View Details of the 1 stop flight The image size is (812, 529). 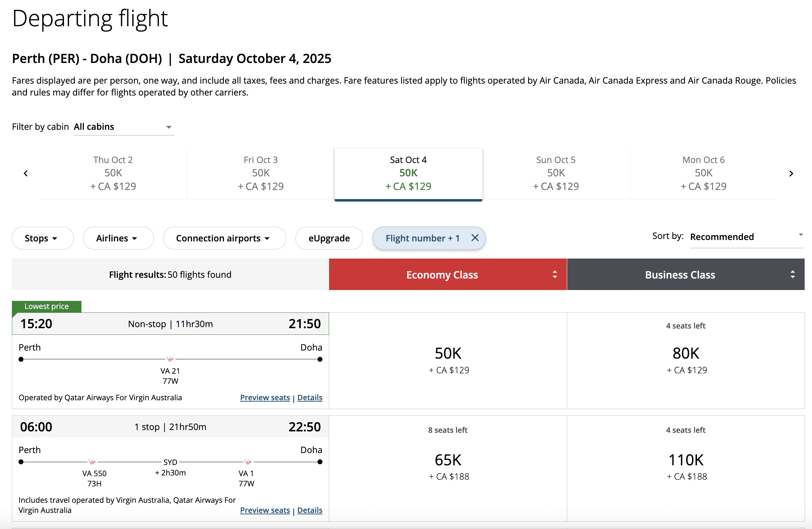[309, 510]
